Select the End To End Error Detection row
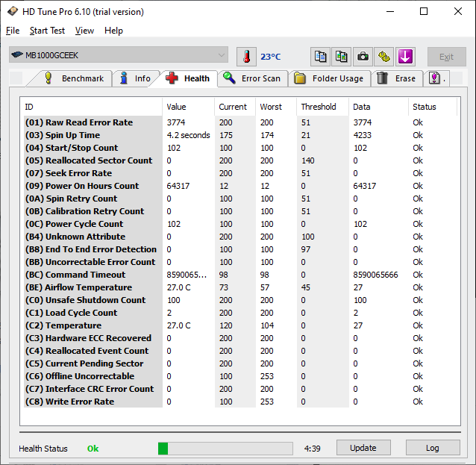The width and height of the screenshot is (476, 465). click(x=240, y=249)
